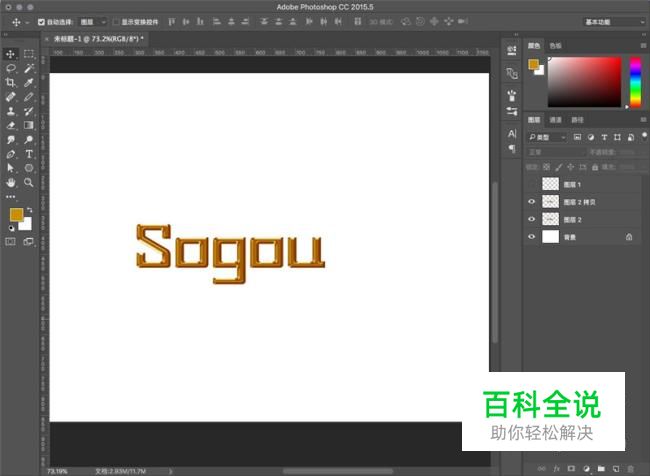Screen dimensions: 650x476
Task: Filter layers by shape layers
Action: click(617, 137)
